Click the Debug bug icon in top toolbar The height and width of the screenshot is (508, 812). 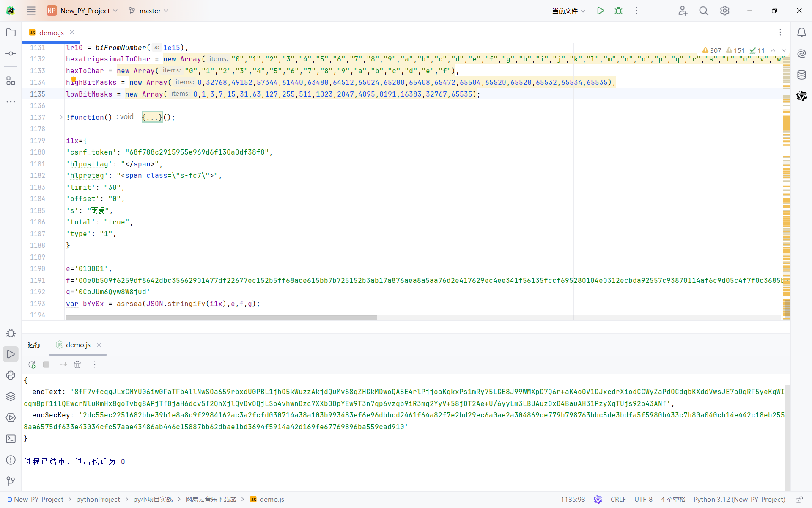[618, 11]
